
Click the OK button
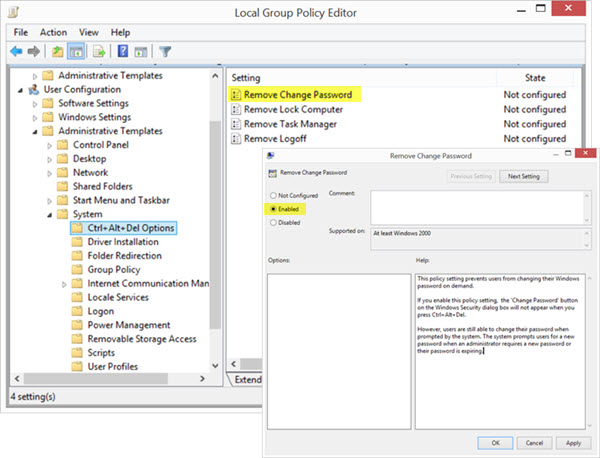[495, 443]
